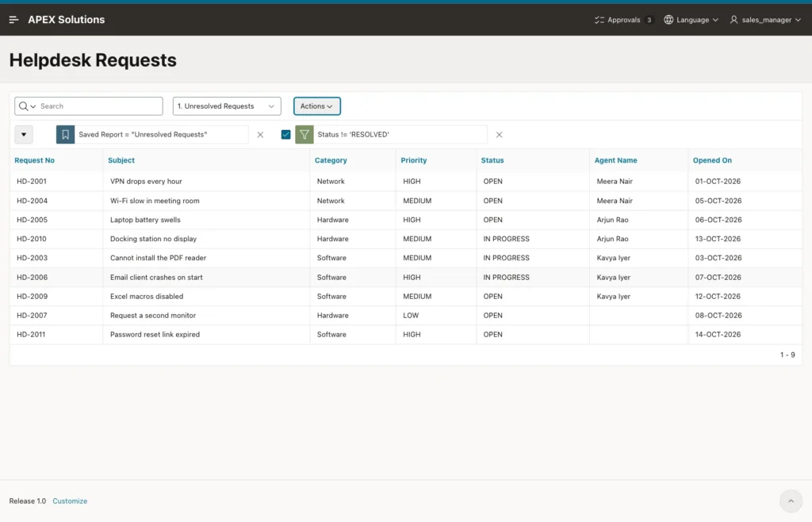This screenshot has height=522, width=812.
Task: Expand the sales_manager user menu chevron
Action: 798,20
